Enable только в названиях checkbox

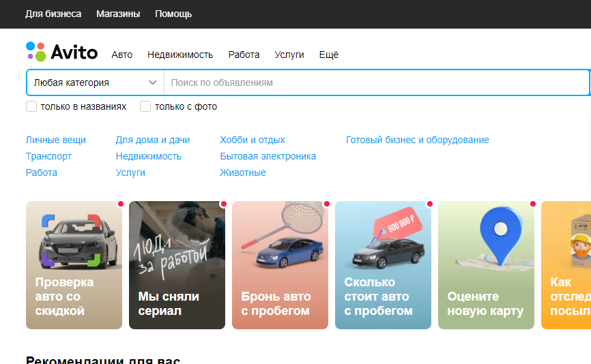click(31, 106)
